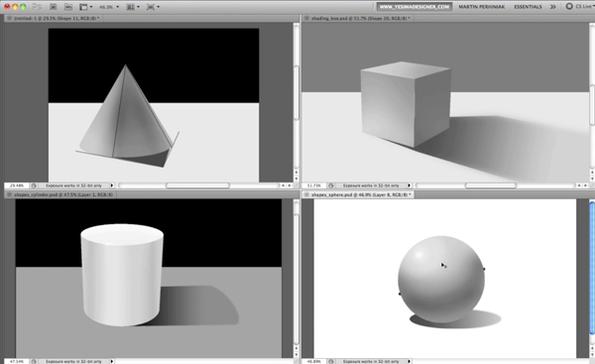The height and width of the screenshot is (364, 595).
Task: Click the cube in shading_box canvas
Action: point(406,104)
